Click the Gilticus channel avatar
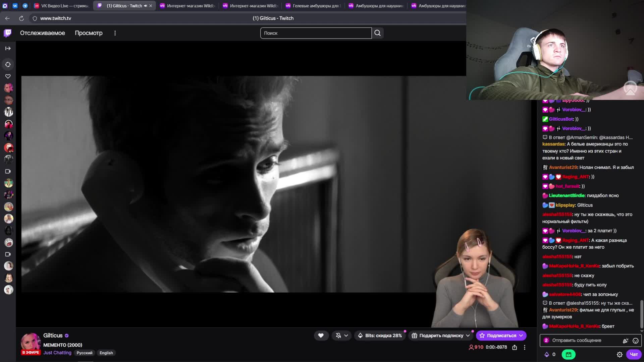644x362 pixels. [x=31, y=342]
